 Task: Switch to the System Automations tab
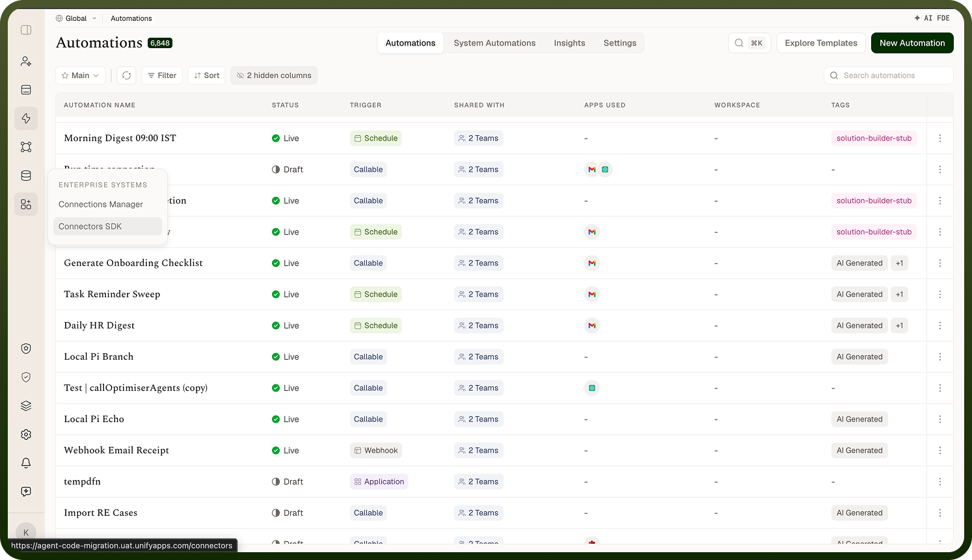pyautogui.click(x=494, y=43)
